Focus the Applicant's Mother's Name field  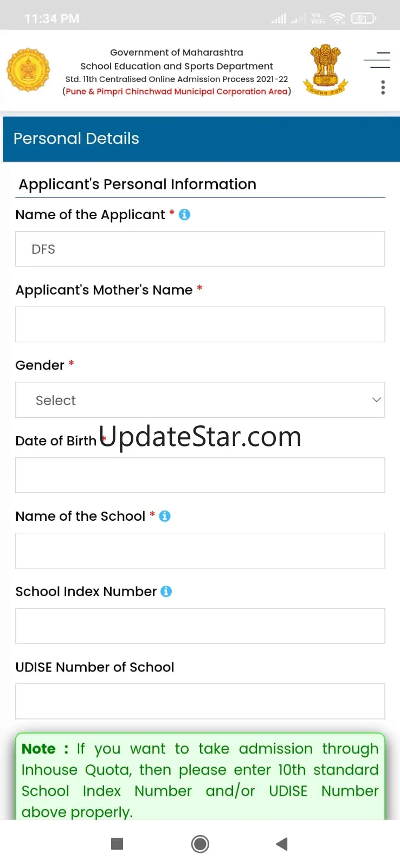tap(200, 324)
